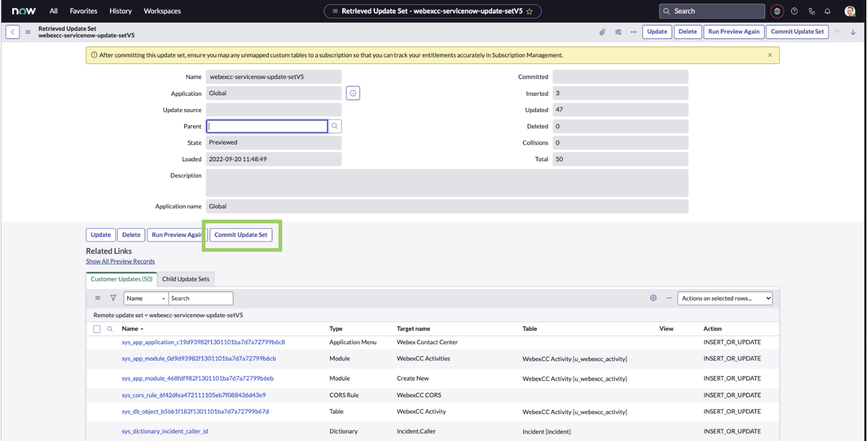
Task: Open more options ellipsis in header
Action: (633, 32)
